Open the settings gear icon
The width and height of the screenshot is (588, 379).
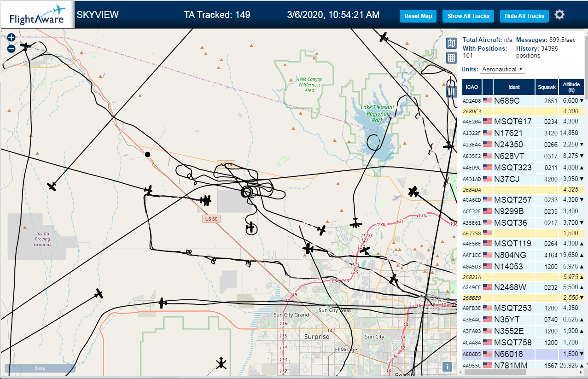click(x=559, y=15)
